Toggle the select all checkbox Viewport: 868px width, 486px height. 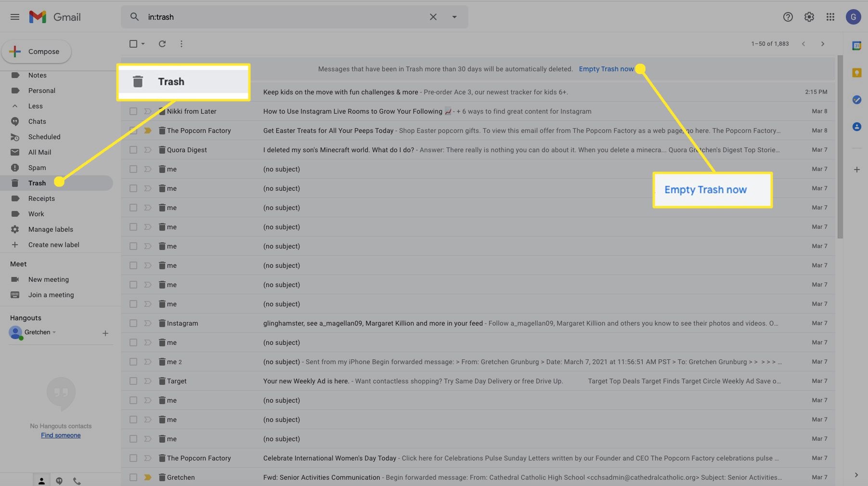point(133,44)
